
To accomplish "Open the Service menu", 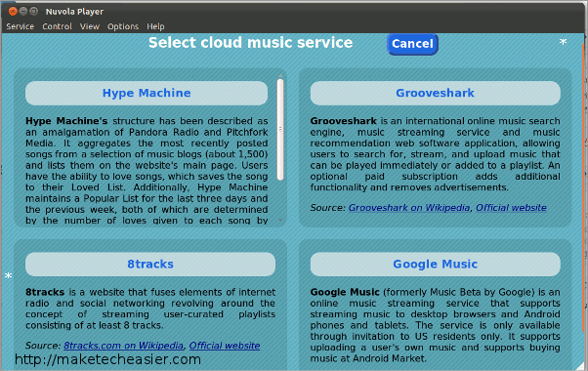I will pyautogui.click(x=20, y=26).
